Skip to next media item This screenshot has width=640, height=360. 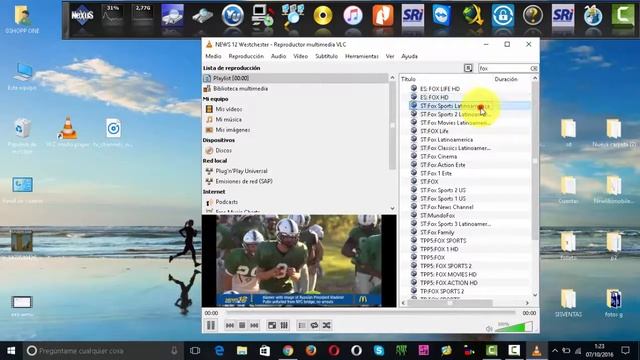pos(254,325)
